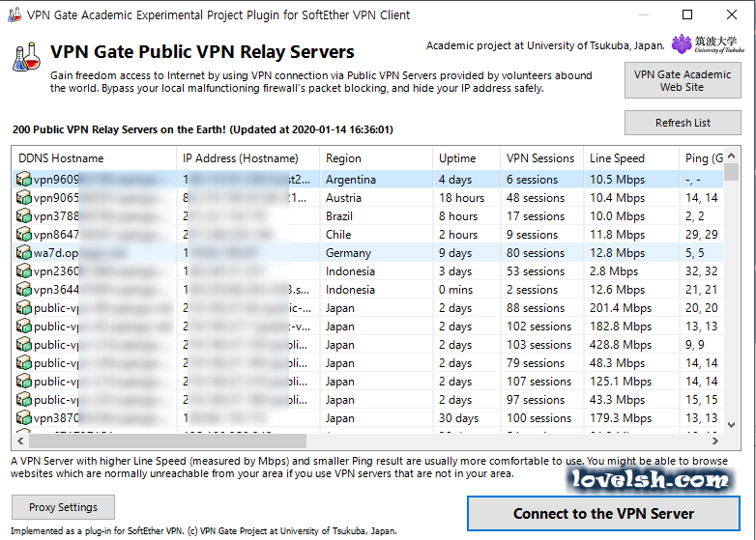Select the row with 79 sessions
The width and height of the screenshot is (756, 540).
(367, 362)
